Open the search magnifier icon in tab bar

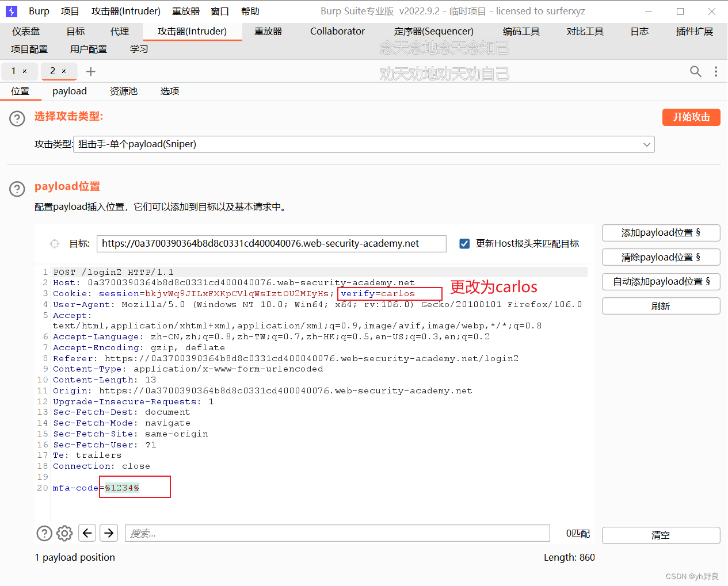[696, 71]
